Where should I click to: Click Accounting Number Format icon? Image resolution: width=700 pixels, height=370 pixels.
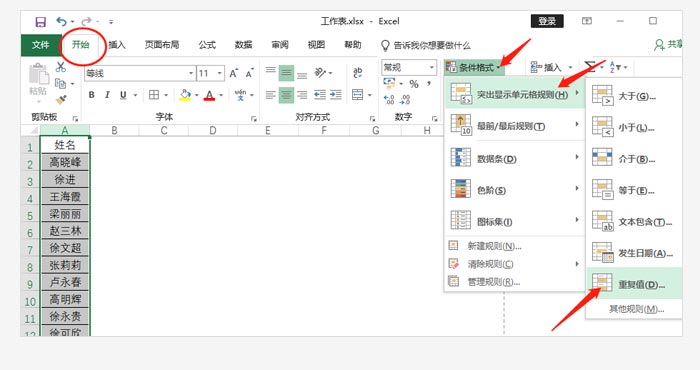(x=389, y=83)
